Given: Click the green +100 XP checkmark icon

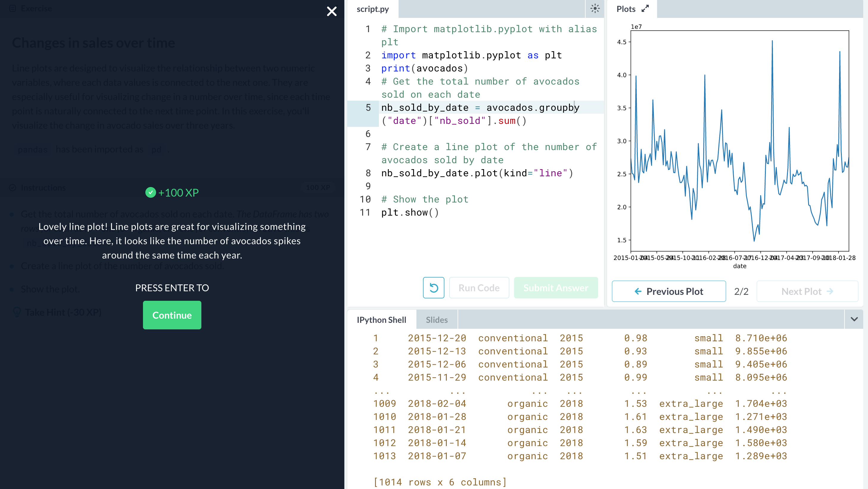Looking at the screenshot, I should click(x=150, y=192).
